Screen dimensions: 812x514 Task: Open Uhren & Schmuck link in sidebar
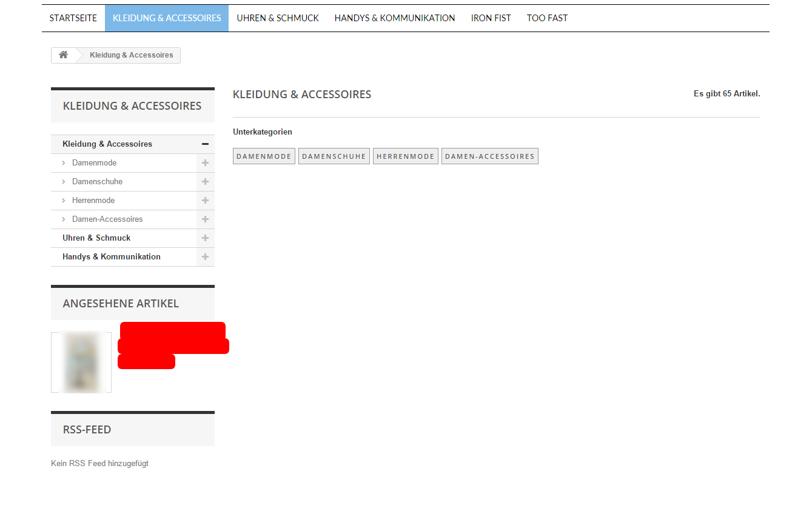pyautogui.click(x=96, y=238)
